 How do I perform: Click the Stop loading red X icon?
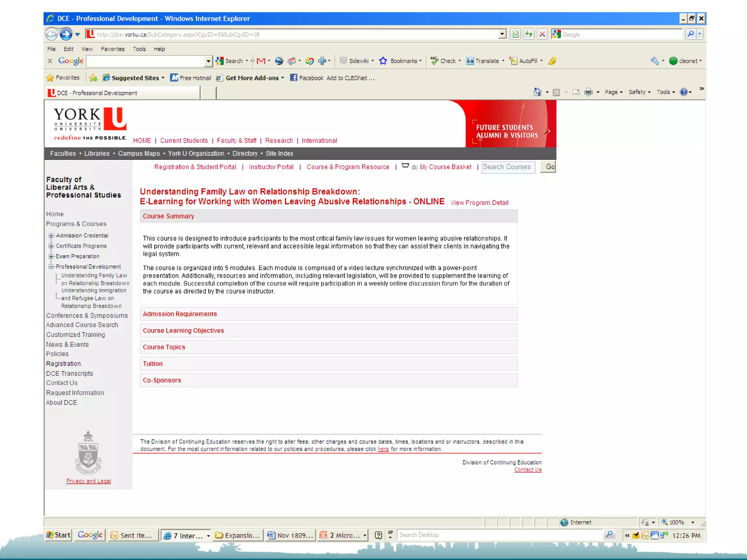coord(542,34)
